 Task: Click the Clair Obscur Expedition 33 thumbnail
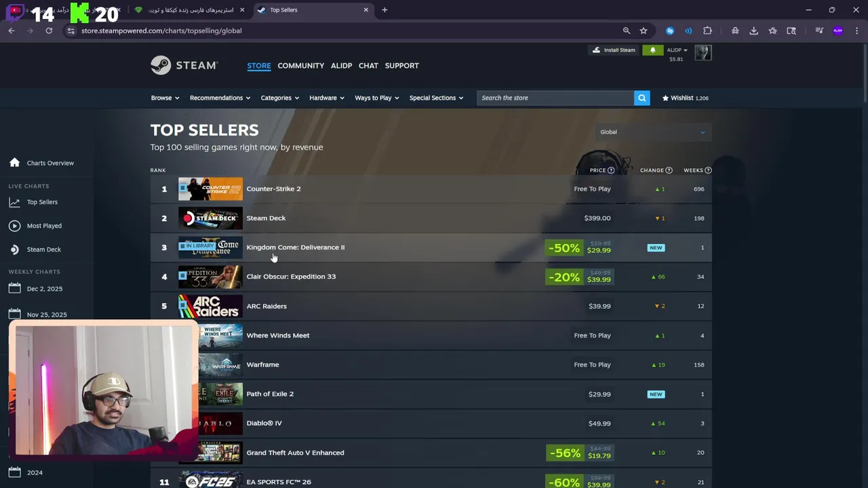pyautogui.click(x=210, y=277)
